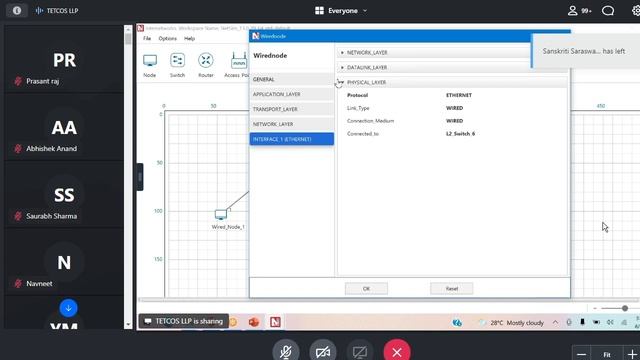Zoom out shared screen with minus button
The height and width of the screenshot is (360, 640).
(582, 354)
